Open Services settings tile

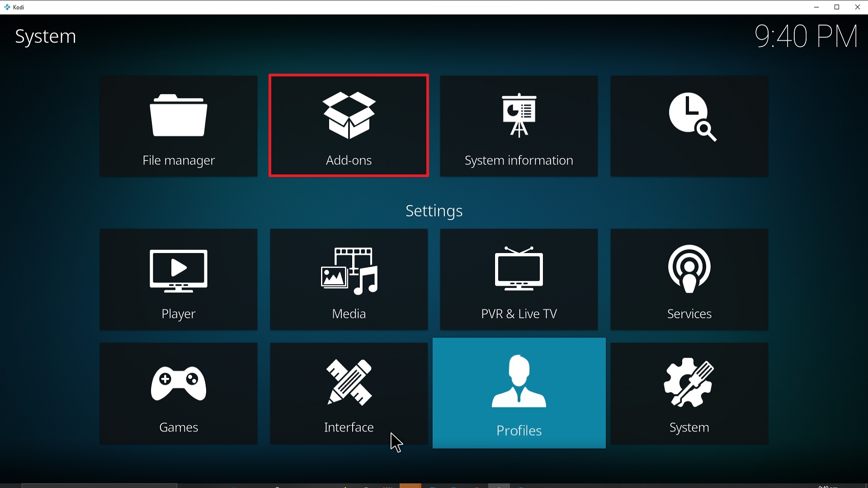click(689, 279)
